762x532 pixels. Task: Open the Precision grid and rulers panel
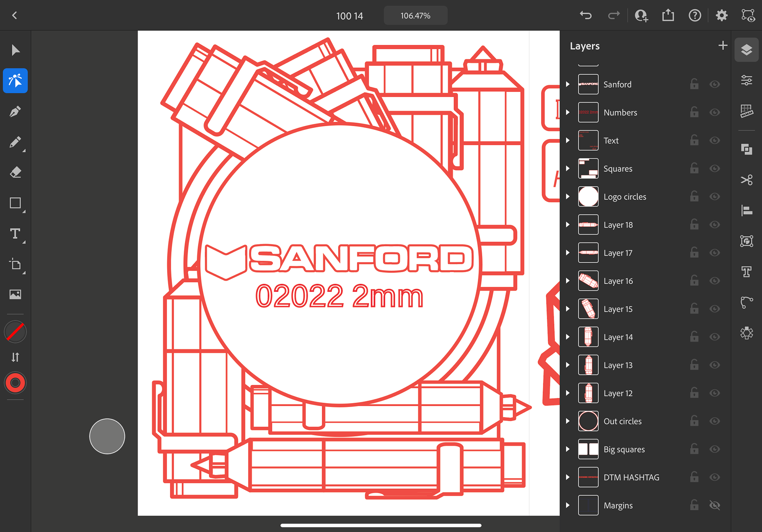tap(747, 111)
